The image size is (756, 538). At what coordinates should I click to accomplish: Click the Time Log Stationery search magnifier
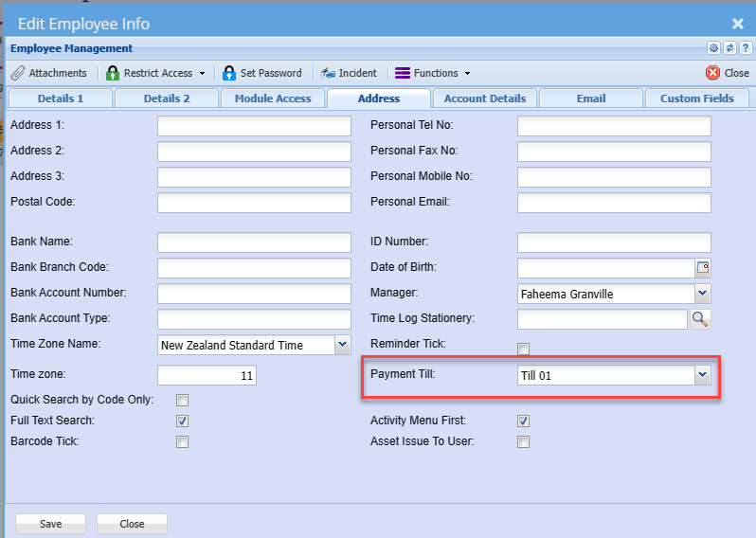(700, 319)
